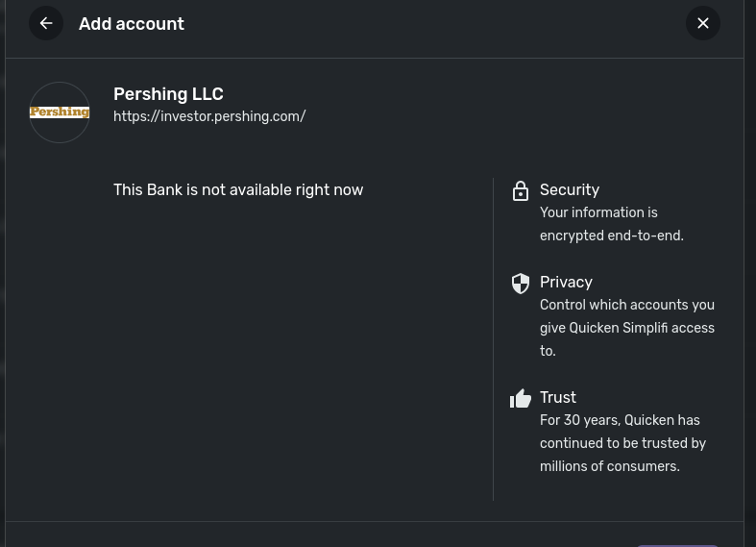
Task: Click the back arrow button
Action: 46,23
